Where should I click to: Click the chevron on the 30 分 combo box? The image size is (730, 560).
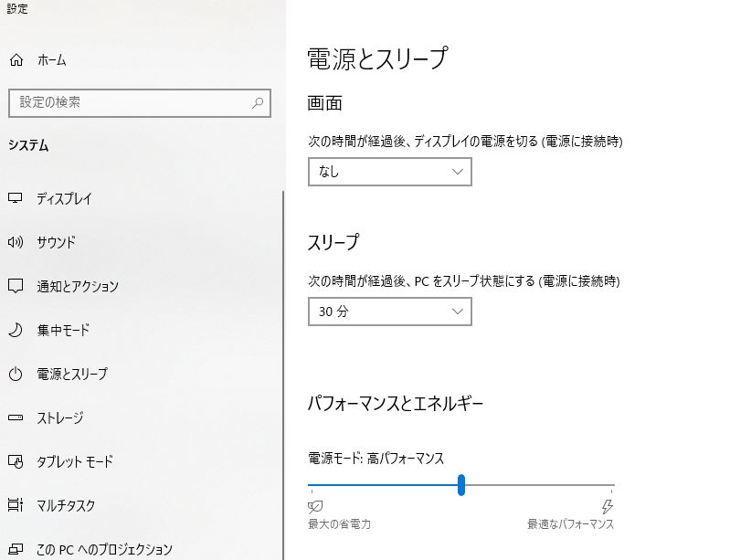pos(457,312)
